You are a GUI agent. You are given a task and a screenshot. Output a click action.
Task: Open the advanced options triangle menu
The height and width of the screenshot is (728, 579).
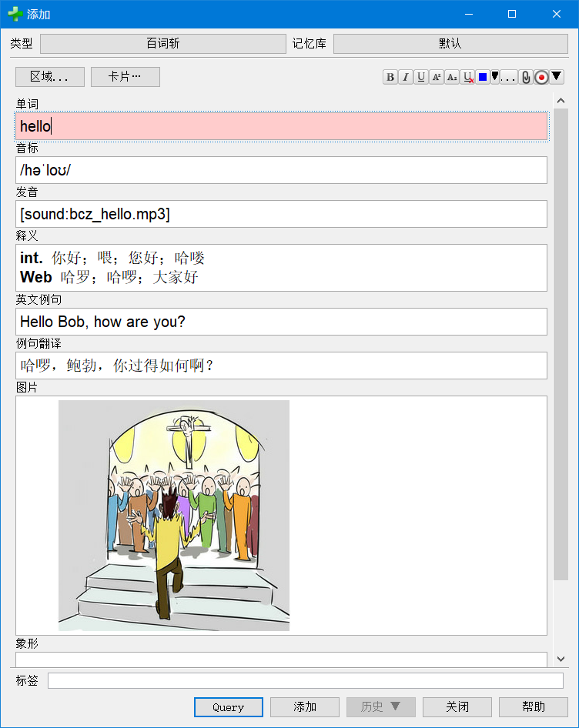[x=557, y=76]
